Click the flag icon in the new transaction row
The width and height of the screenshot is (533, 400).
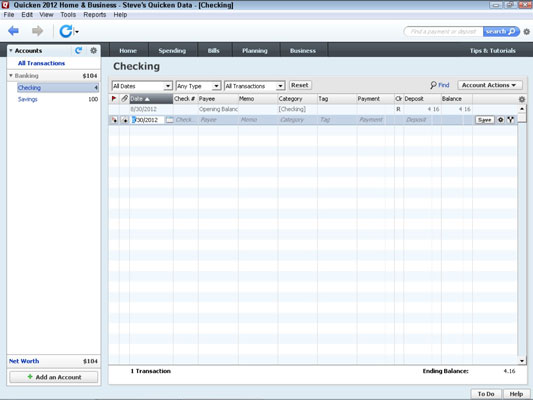point(115,120)
